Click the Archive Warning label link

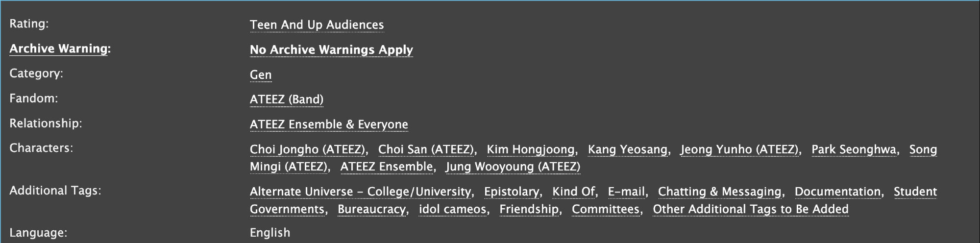[58, 49]
